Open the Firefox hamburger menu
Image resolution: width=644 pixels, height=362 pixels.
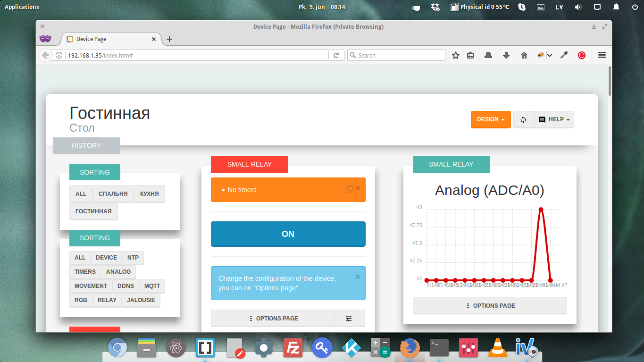[x=602, y=55]
